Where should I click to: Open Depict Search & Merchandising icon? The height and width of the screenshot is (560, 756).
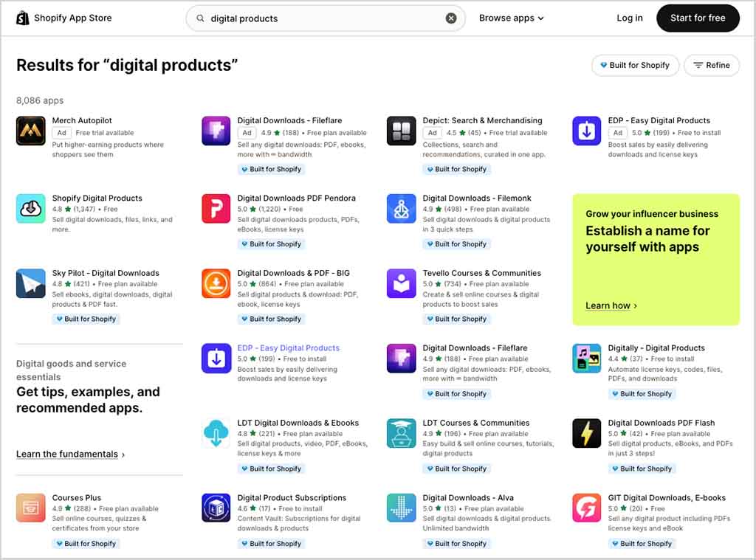click(401, 131)
